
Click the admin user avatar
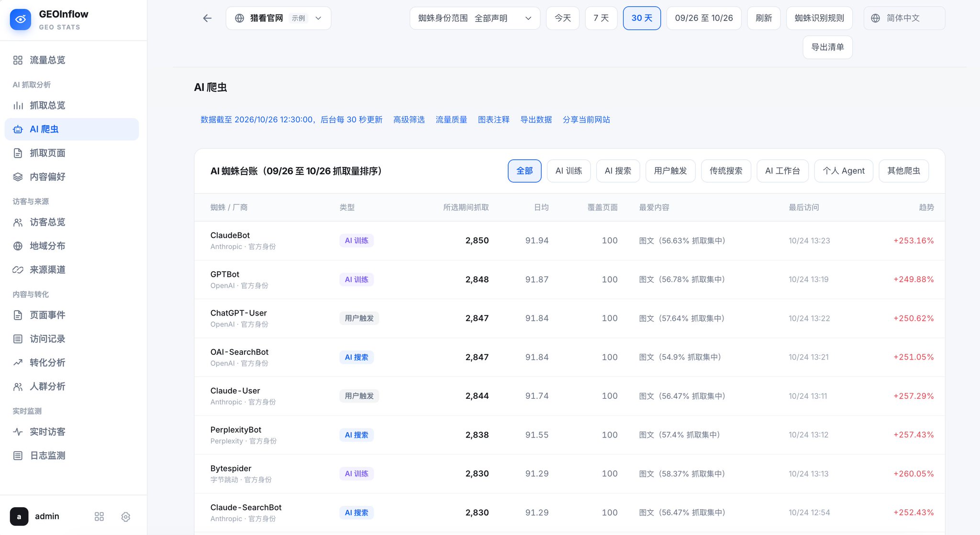tap(19, 517)
